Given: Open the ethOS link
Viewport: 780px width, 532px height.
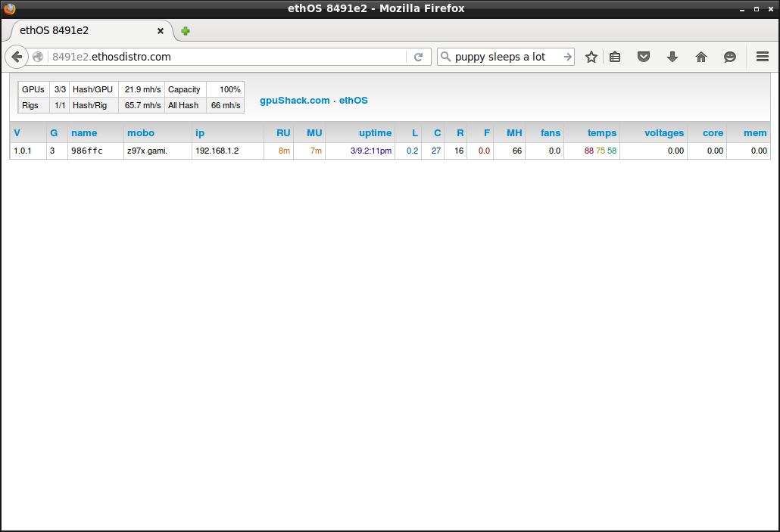Looking at the screenshot, I should point(353,101).
